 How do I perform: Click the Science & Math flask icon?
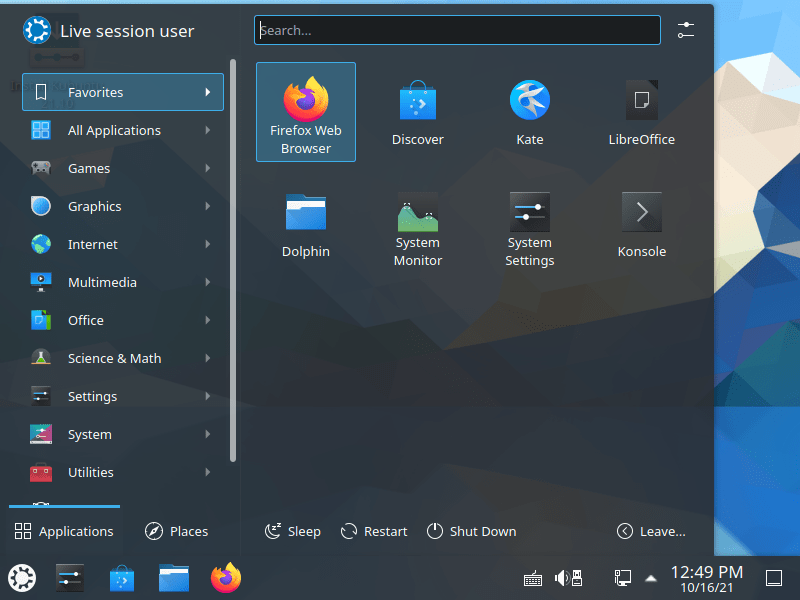point(41,358)
